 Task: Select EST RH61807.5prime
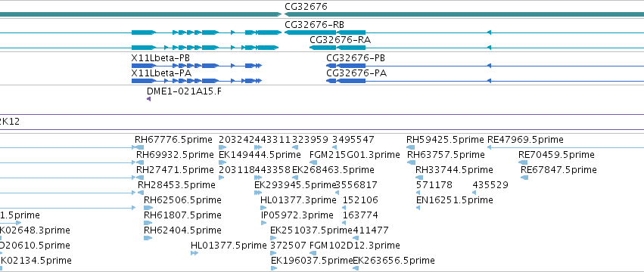click(x=183, y=215)
